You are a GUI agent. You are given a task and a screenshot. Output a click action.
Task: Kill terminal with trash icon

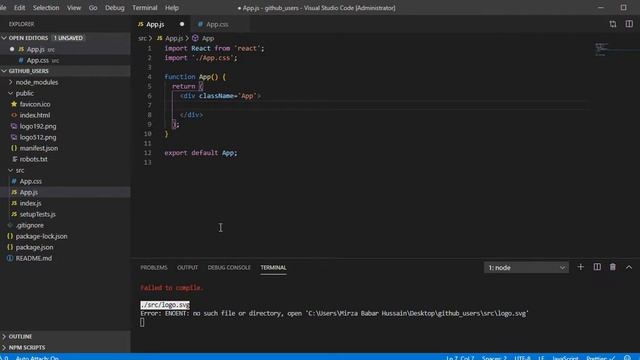613,267
